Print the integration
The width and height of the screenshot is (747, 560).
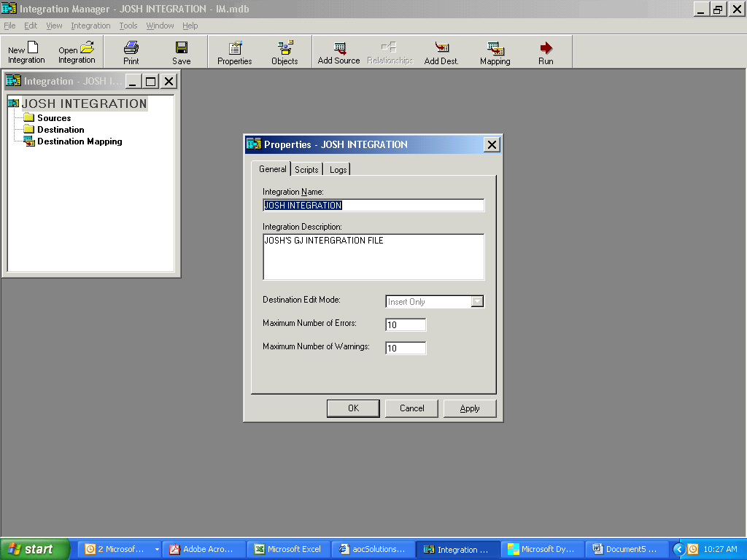coord(131,51)
